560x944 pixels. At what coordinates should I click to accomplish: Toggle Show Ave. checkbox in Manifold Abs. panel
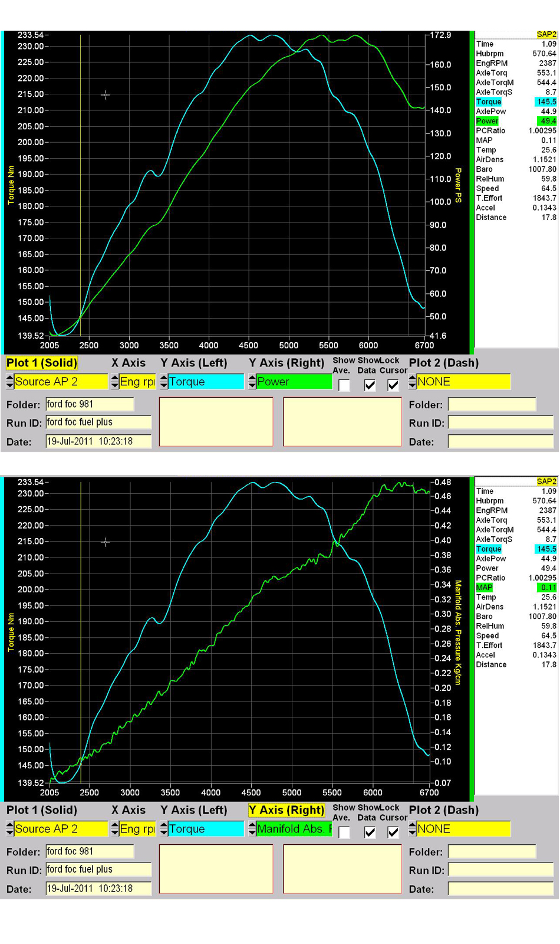pyautogui.click(x=344, y=832)
